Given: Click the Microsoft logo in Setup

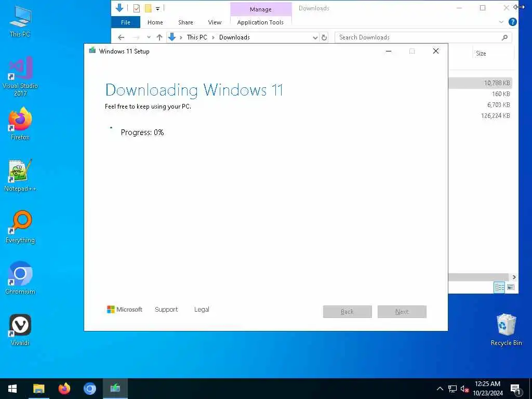Looking at the screenshot, I should click(125, 310).
